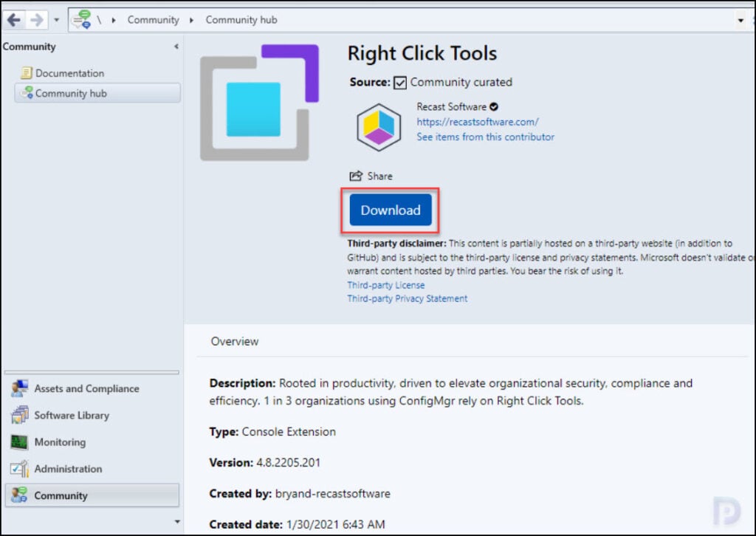Click the Community icon in the address bar
Viewport: 756px width, 536px height.
(x=81, y=20)
